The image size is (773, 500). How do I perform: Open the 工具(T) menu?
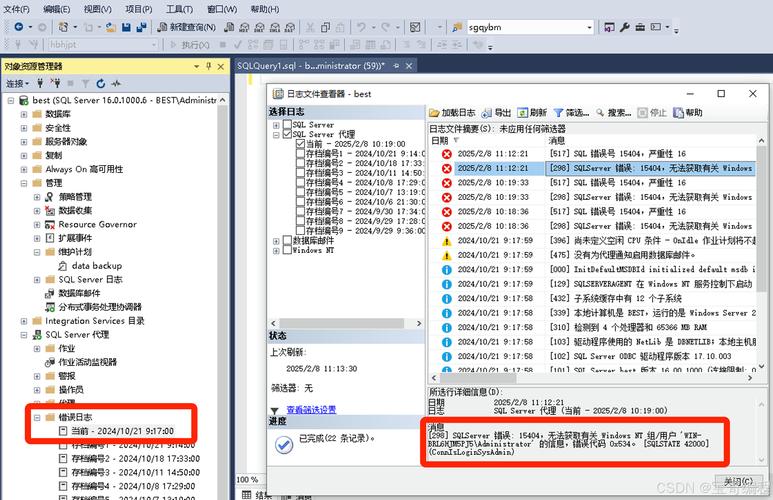pos(179,9)
